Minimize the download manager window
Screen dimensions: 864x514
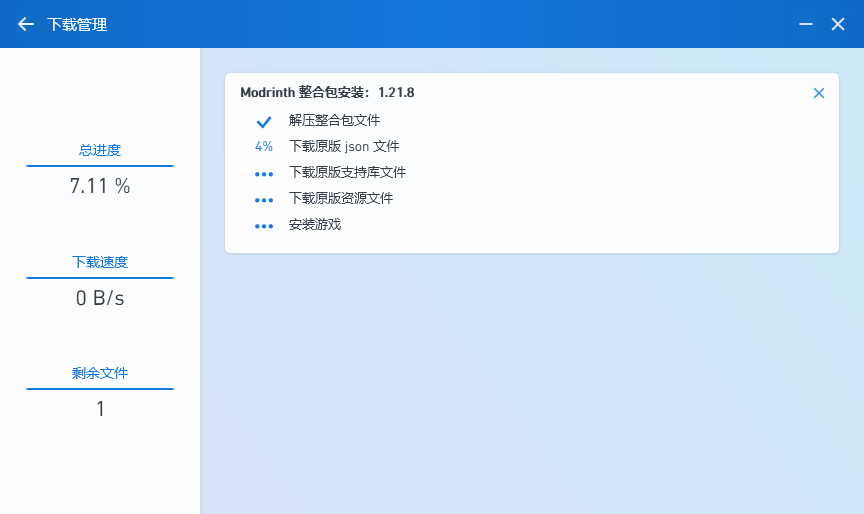click(x=806, y=24)
